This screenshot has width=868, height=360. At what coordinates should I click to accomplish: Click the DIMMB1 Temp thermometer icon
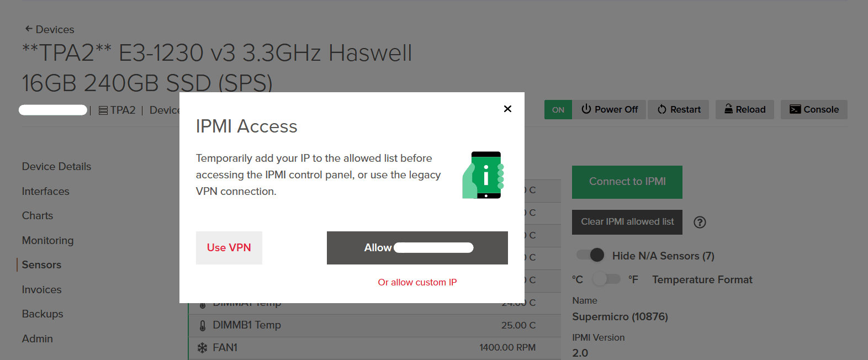(203, 325)
